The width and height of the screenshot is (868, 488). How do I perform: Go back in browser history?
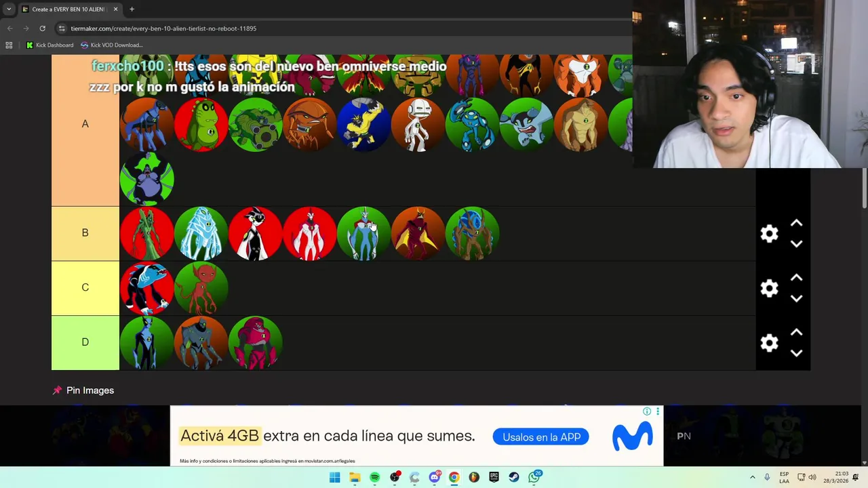(x=9, y=28)
